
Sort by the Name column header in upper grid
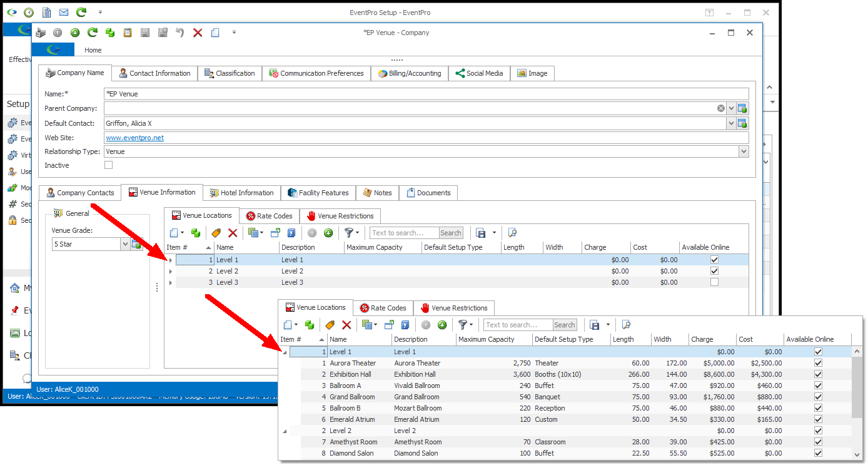pos(247,247)
